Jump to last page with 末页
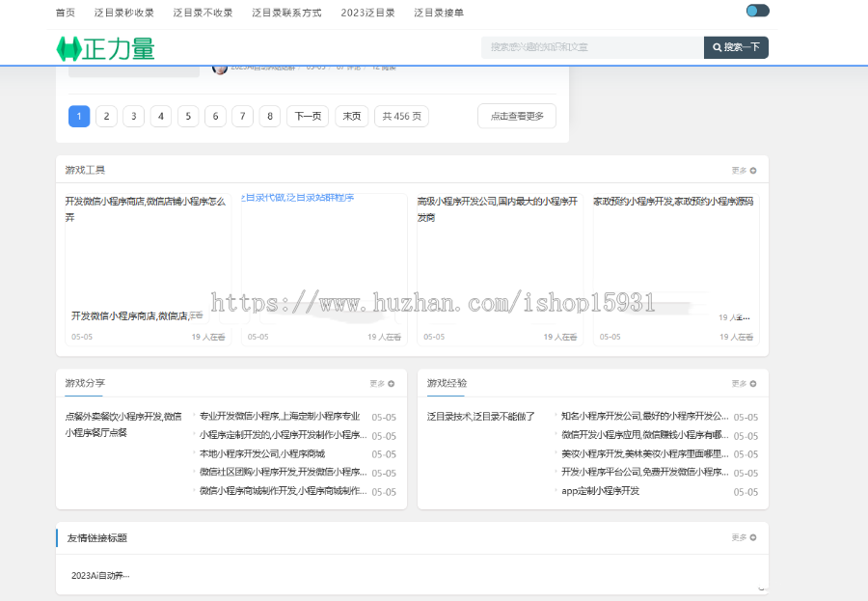The image size is (868, 601). coord(351,117)
